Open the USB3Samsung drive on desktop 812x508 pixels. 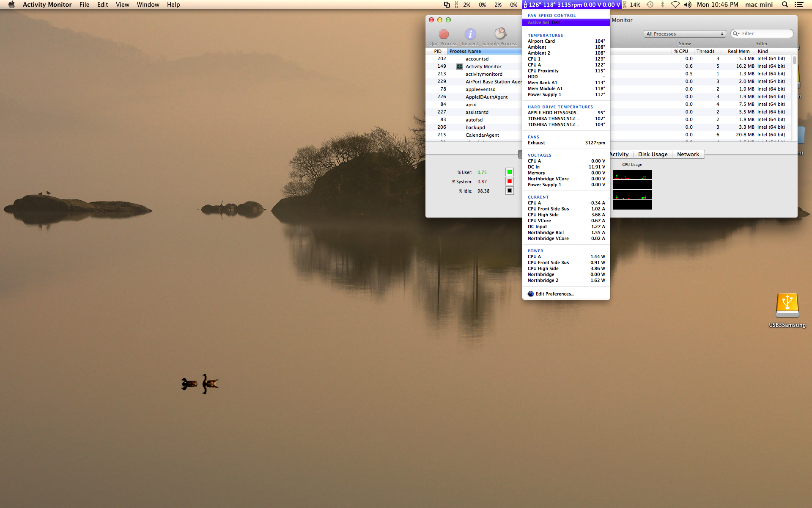pos(787,306)
